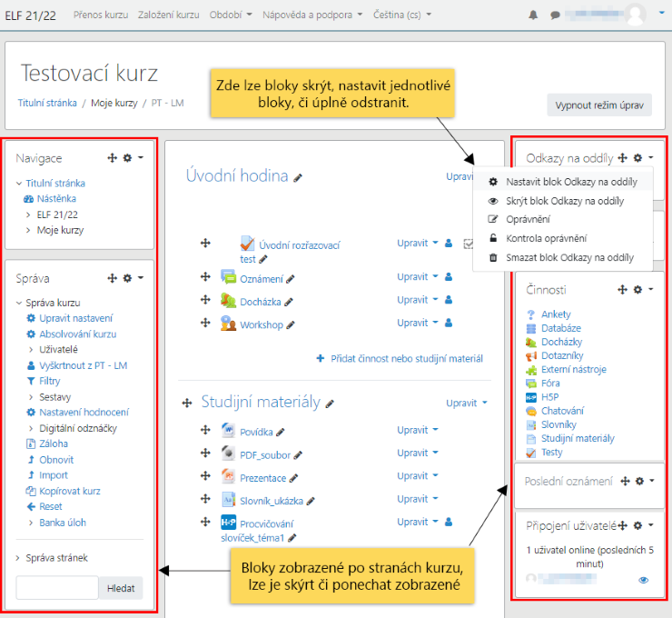Image resolution: width=672 pixels, height=618 pixels.
Task: Click the notifications bell icon
Action: [x=533, y=15]
